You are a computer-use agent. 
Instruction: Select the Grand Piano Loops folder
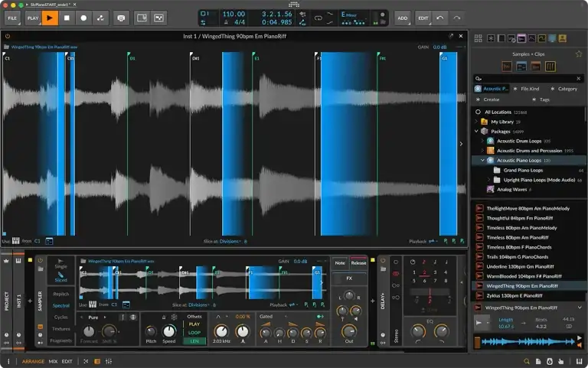[x=523, y=170]
